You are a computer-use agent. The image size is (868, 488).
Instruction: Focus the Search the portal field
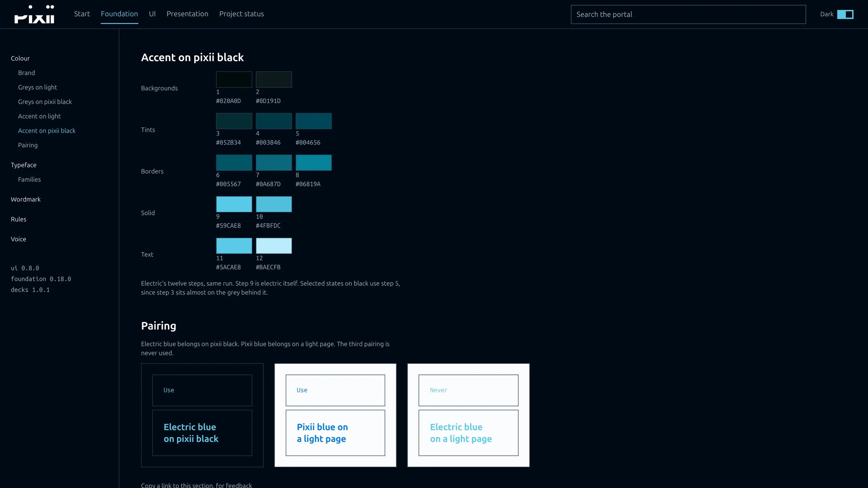click(688, 14)
